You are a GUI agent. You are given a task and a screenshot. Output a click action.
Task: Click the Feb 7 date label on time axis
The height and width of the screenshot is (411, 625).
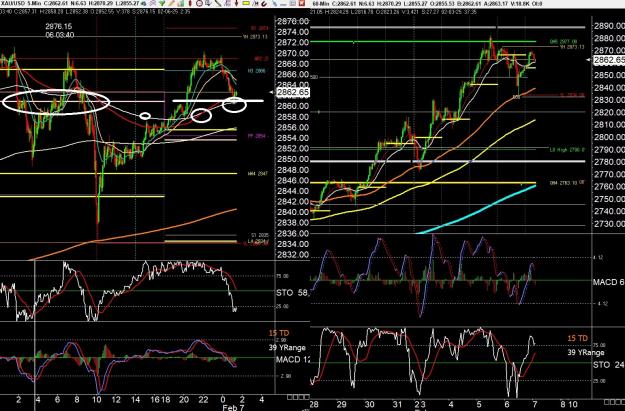coord(233,407)
